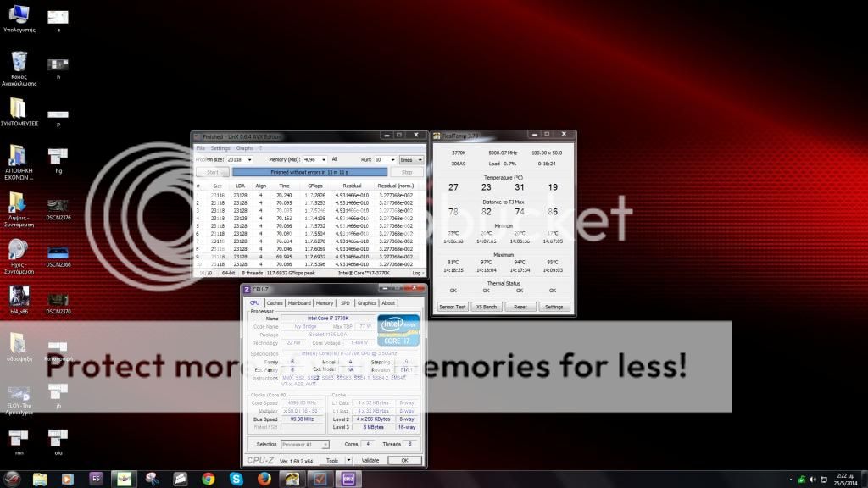Toggle the All checkbox in LinX
This screenshot has width=868, height=488.
(x=335, y=159)
